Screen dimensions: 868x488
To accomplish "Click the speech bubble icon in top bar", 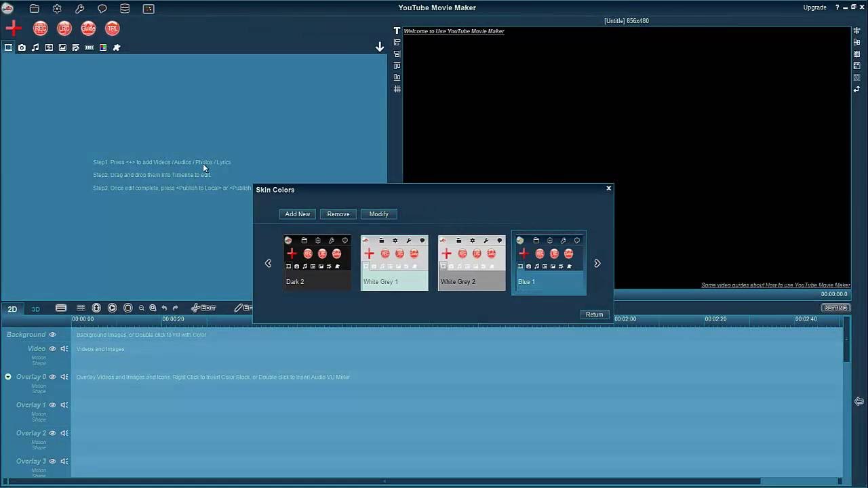I will [x=102, y=9].
